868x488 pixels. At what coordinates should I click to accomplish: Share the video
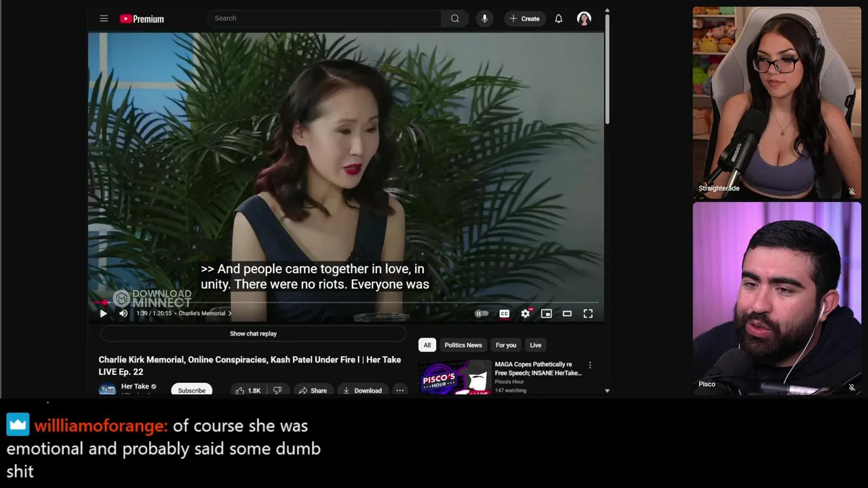[313, 390]
